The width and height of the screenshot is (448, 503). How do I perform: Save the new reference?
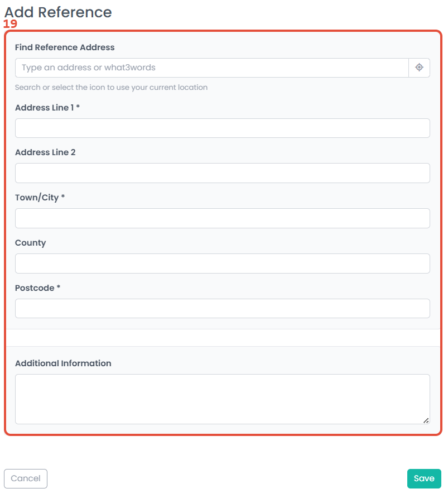(x=424, y=479)
